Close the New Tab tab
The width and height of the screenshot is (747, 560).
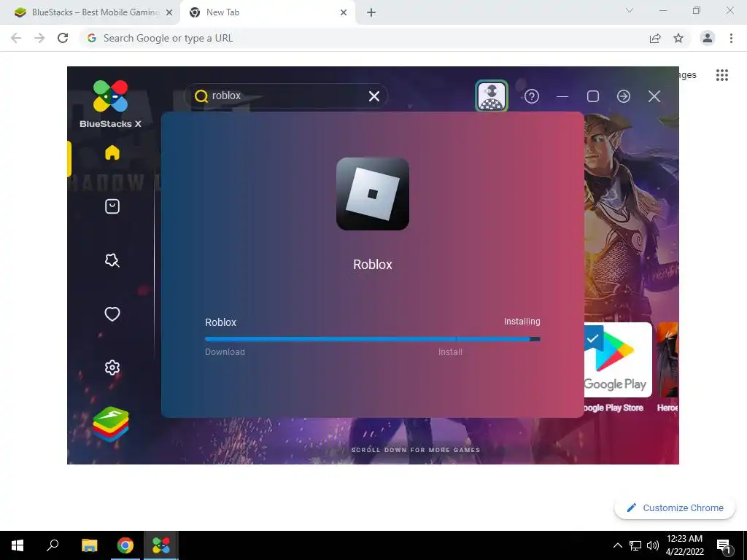coord(344,13)
